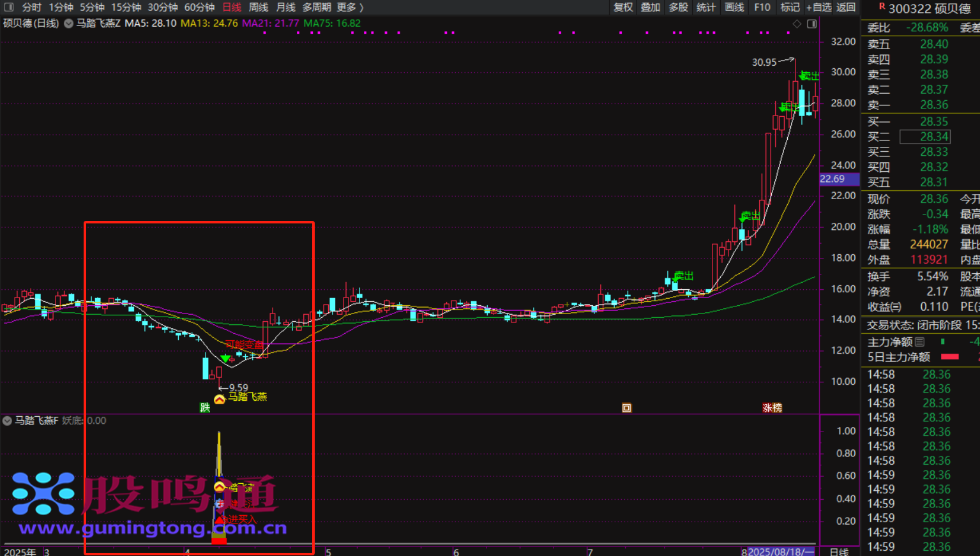Click the green 跌 marker icon
The height and width of the screenshot is (556, 980).
click(205, 407)
